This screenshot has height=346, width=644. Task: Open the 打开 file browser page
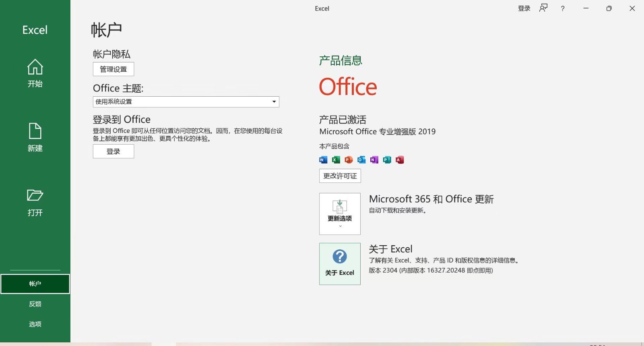coord(35,202)
